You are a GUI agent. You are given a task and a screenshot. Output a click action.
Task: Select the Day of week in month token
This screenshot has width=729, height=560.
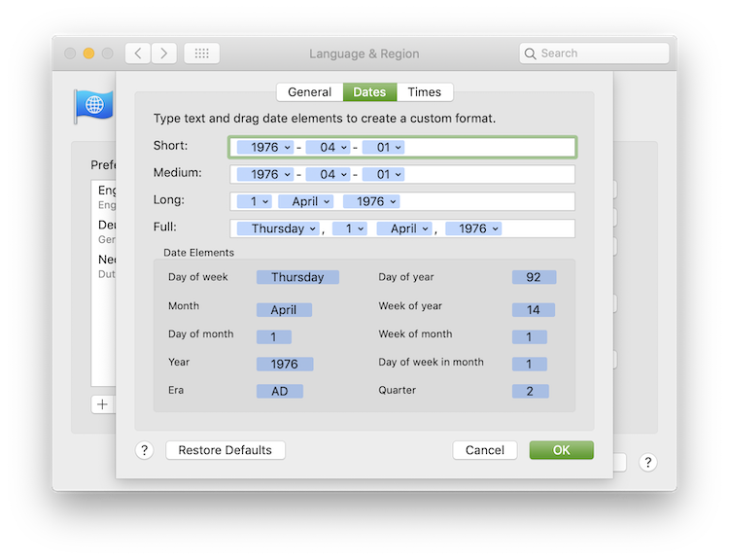point(530,364)
